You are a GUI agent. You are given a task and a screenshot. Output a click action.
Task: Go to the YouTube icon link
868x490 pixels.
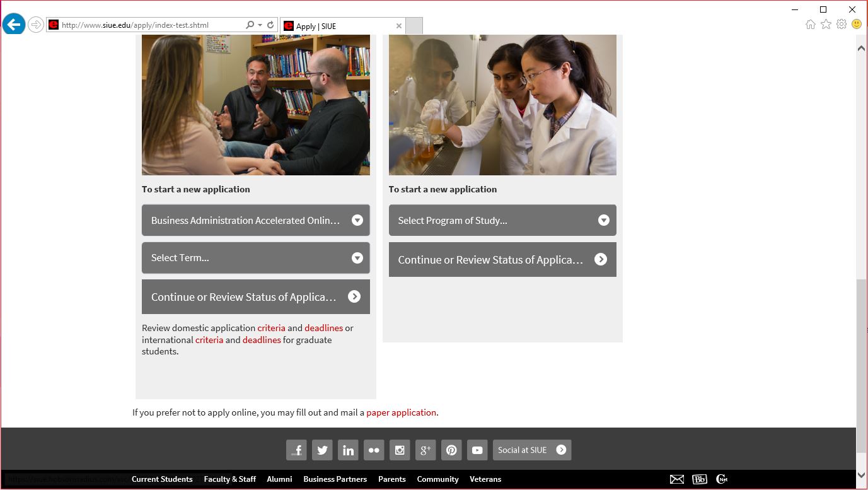pos(477,450)
